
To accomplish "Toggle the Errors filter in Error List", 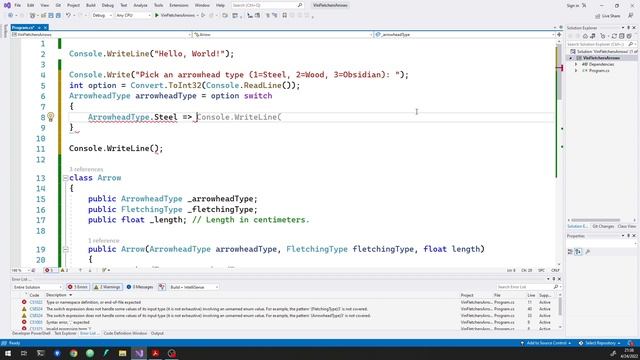I will 78,287.
